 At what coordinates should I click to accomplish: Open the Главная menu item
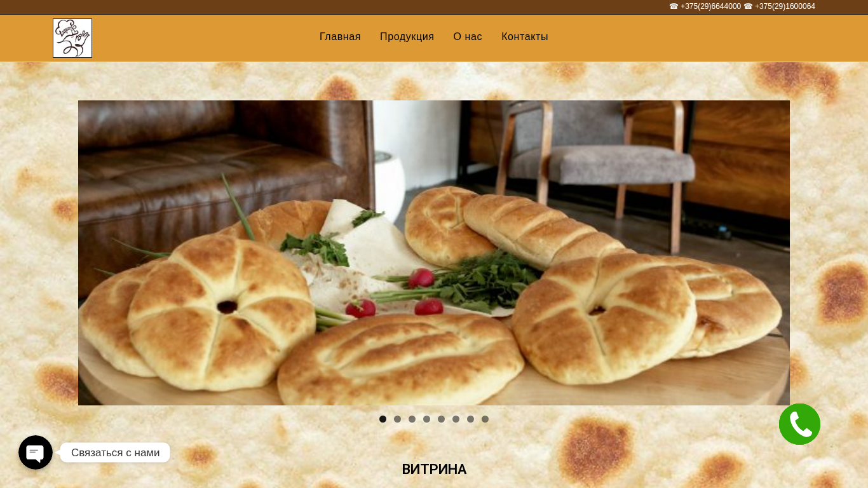point(340,37)
